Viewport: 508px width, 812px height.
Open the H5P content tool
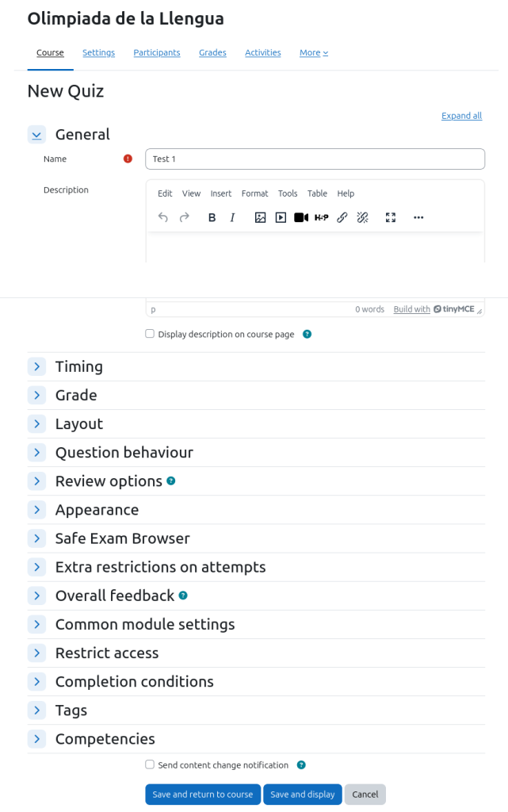click(x=321, y=217)
